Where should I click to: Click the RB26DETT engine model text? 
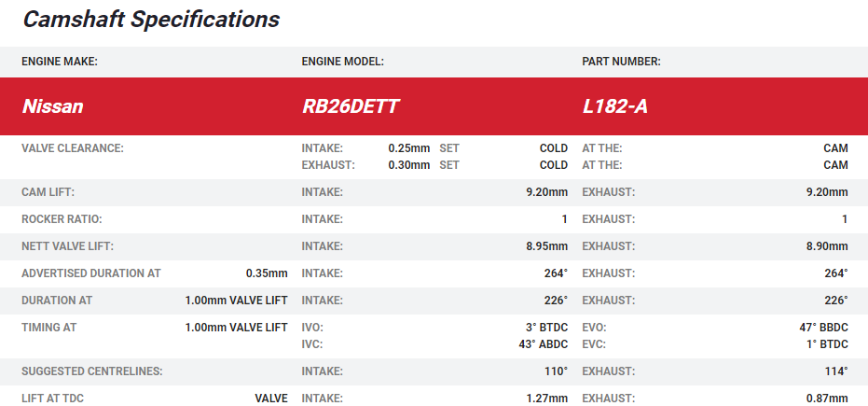click(x=351, y=106)
